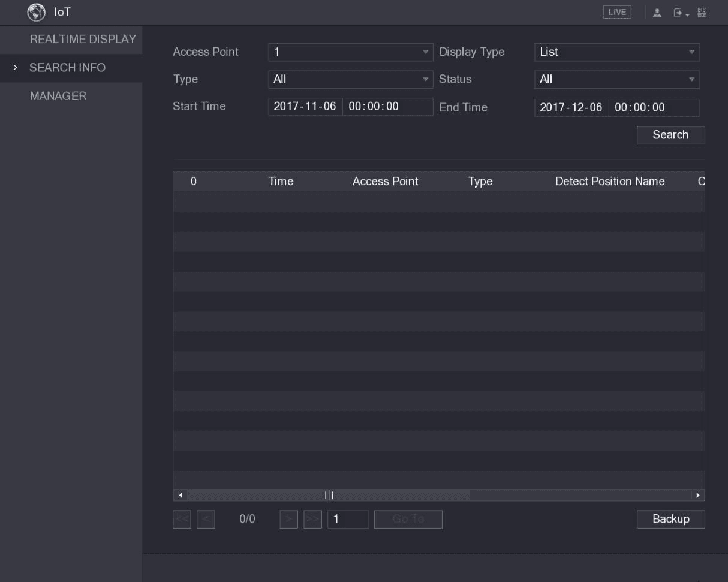Open the Type dropdown showing All
728x582 pixels.
tap(350, 79)
